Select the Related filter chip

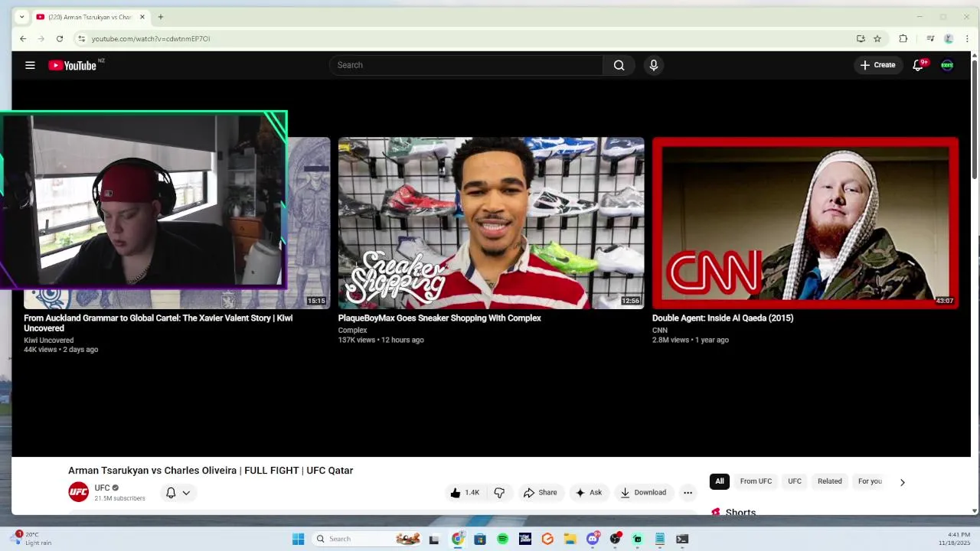pos(829,481)
